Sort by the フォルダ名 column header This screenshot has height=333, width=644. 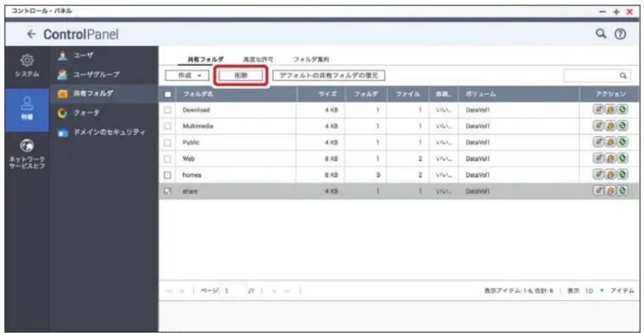(x=238, y=94)
